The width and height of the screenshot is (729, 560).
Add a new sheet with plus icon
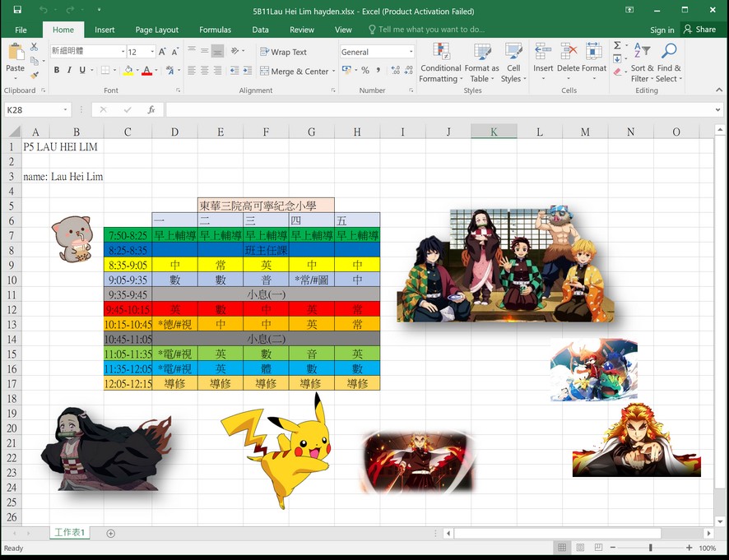pyautogui.click(x=110, y=534)
